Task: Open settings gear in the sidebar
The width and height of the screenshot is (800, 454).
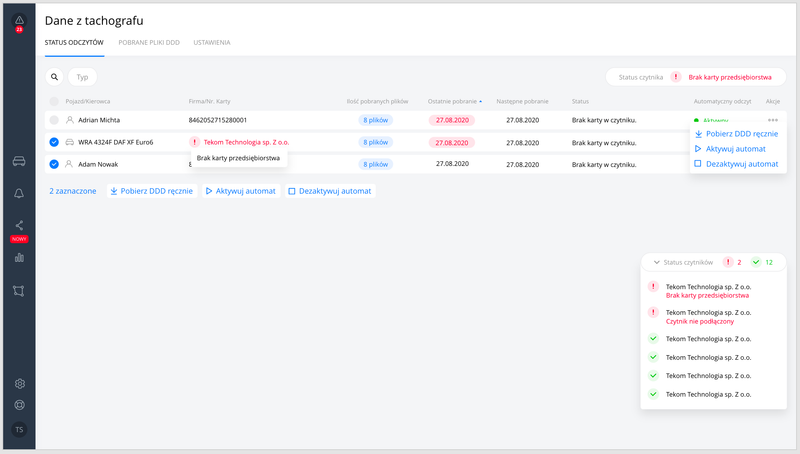Action: [x=18, y=383]
